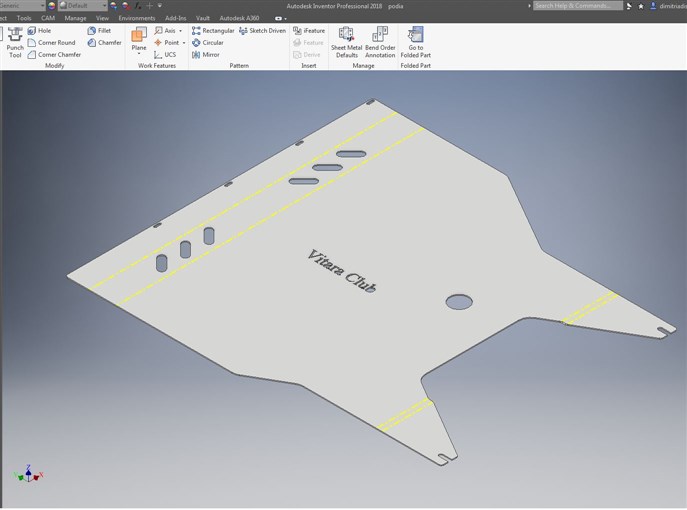
Task: Expand the Point dropdown arrow
Action: coord(184,42)
